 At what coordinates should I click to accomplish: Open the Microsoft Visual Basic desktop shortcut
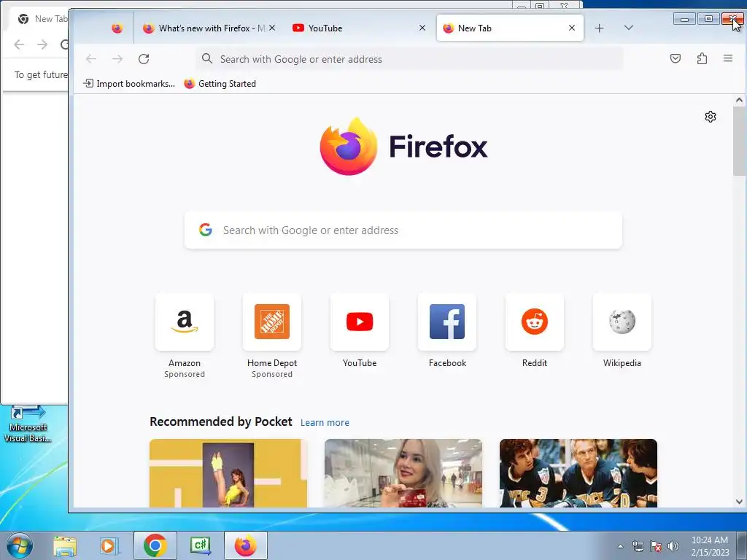pos(28,424)
